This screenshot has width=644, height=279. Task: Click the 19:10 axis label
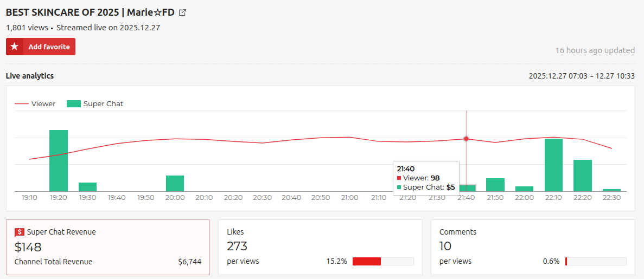30,197
